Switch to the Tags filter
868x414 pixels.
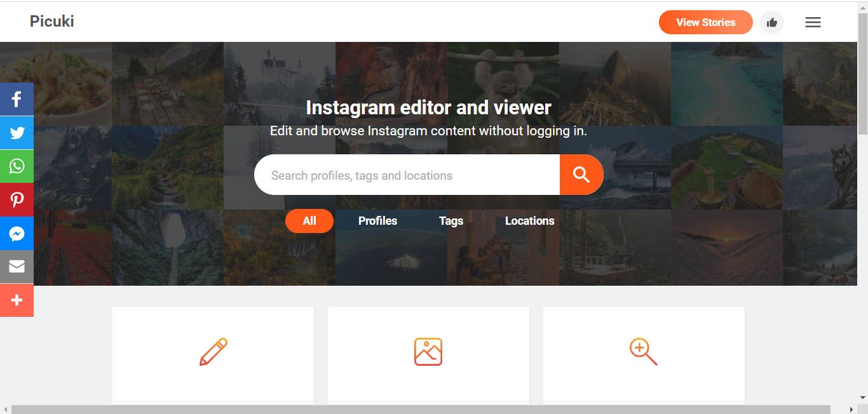pos(451,221)
